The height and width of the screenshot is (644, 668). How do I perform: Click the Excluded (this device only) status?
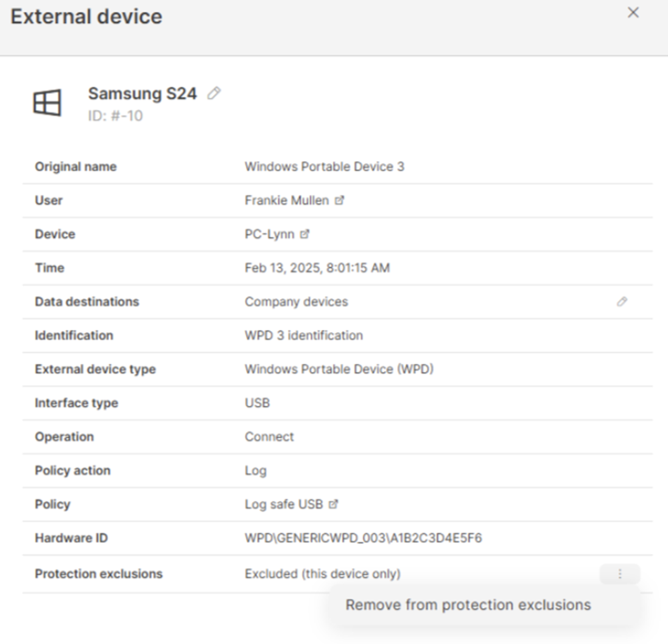pos(322,574)
